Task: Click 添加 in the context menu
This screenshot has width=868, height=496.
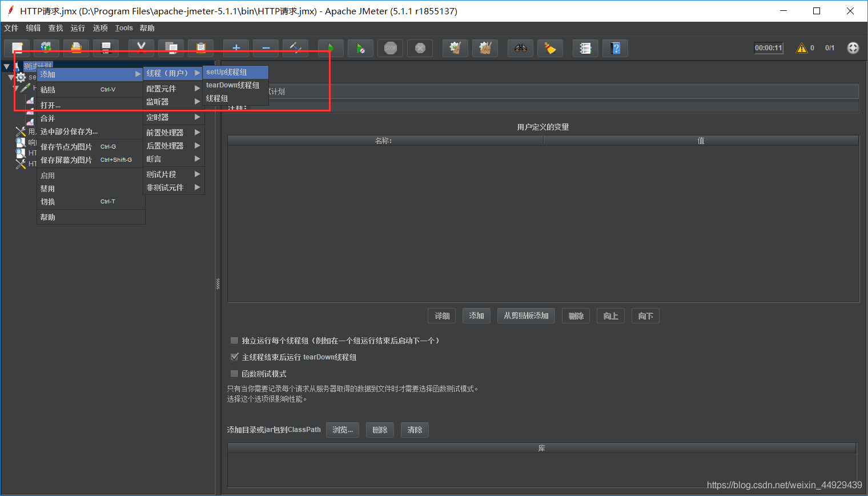Action: [90, 74]
